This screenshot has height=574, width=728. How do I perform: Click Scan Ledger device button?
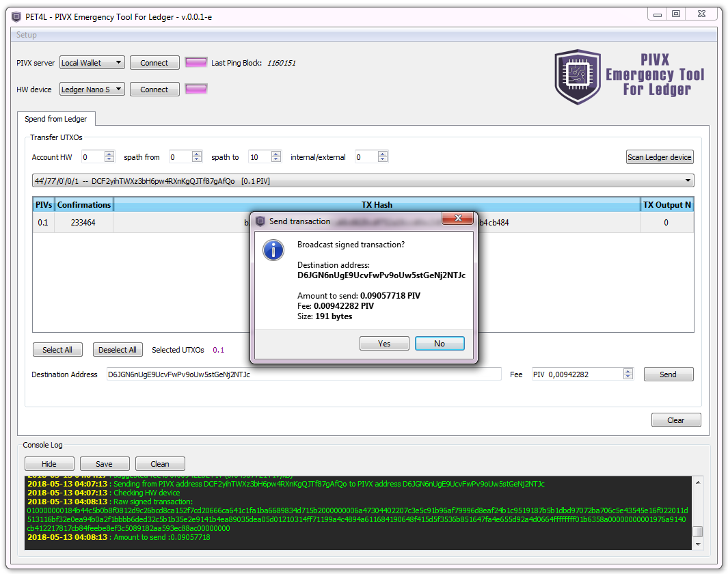[660, 157]
